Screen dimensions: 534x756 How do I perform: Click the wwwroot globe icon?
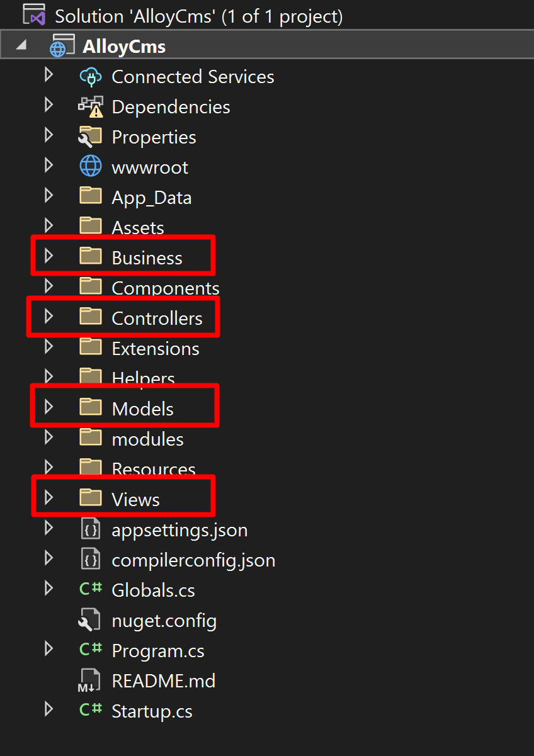(91, 167)
